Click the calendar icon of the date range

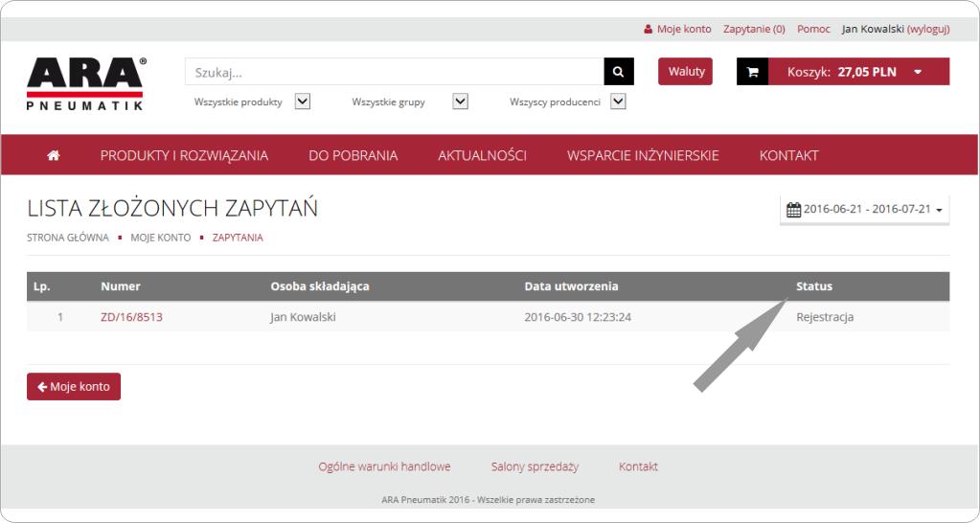pyautogui.click(x=793, y=210)
